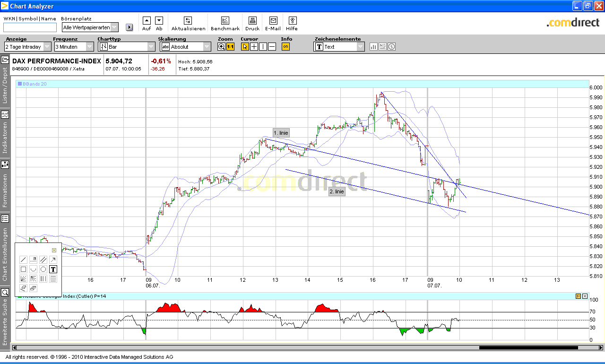
Task: Open the Erweiterte Suche side tab
Action: 5,318
